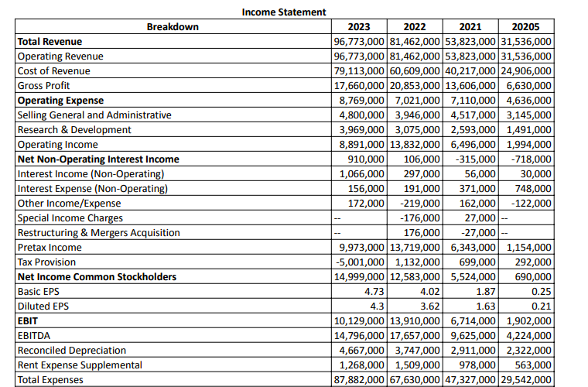This screenshot has height=387, width=588.
Task: Select Restructuring & Mergers Acquisition label
Action: pos(98,233)
